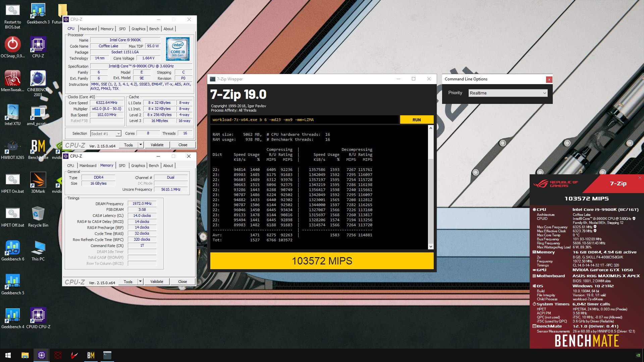Viewport: 644px width, 362px height.
Task: Click DRAM Frequency value 1972.0 MHz
Action: point(142,203)
